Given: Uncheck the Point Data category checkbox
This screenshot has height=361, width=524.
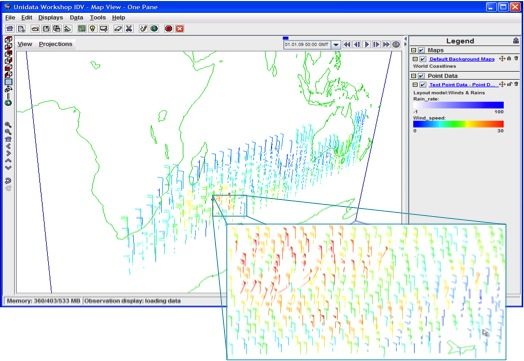Looking at the screenshot, I should coord(421,76).
